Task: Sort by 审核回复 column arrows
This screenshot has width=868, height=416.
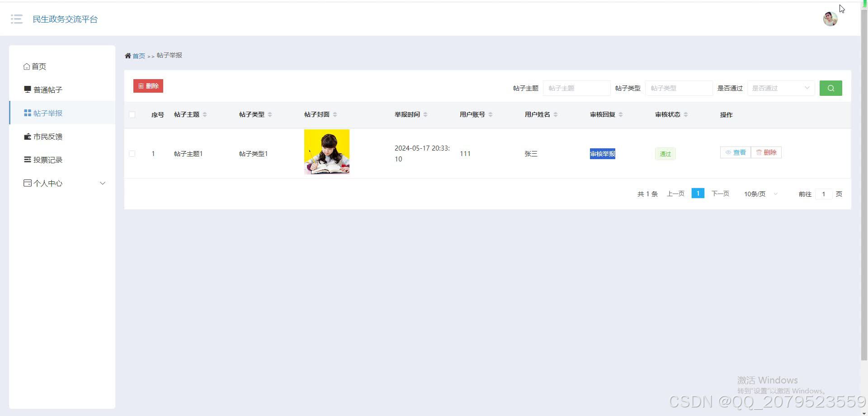Action: coord(621,114)
